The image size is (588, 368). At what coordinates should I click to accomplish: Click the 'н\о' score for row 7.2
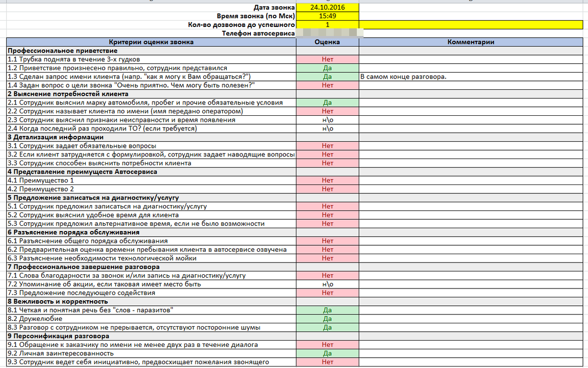pyautogui.click(x=327, y=284)
